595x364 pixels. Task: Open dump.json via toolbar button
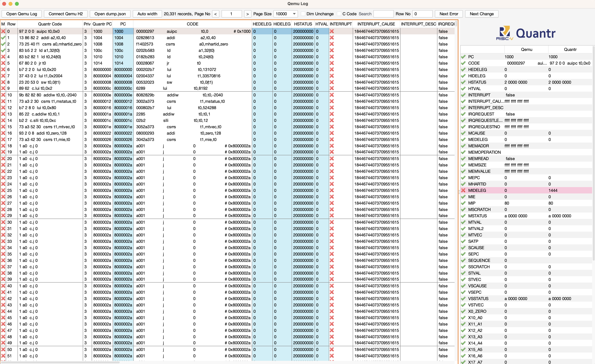click(x=110, y=14)
